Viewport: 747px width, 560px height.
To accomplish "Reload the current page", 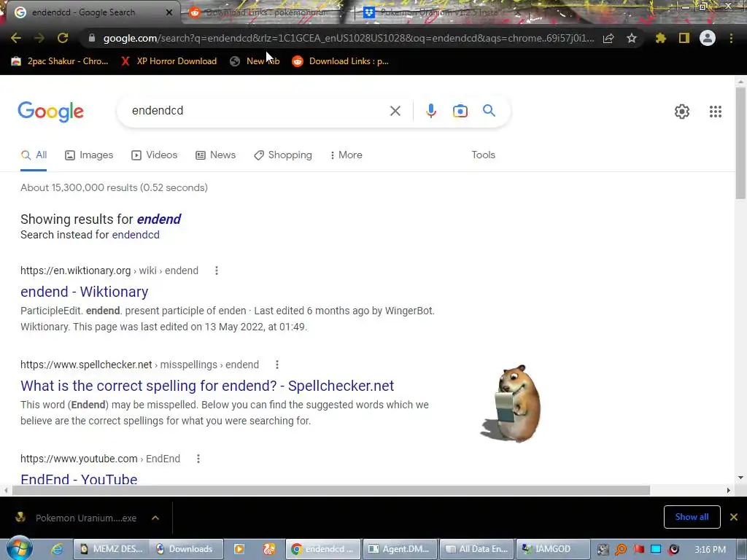I will coord(63,38).
